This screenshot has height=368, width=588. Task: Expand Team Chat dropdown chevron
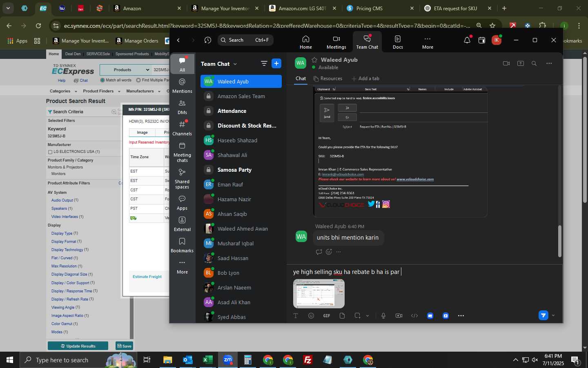coord(235,64)
